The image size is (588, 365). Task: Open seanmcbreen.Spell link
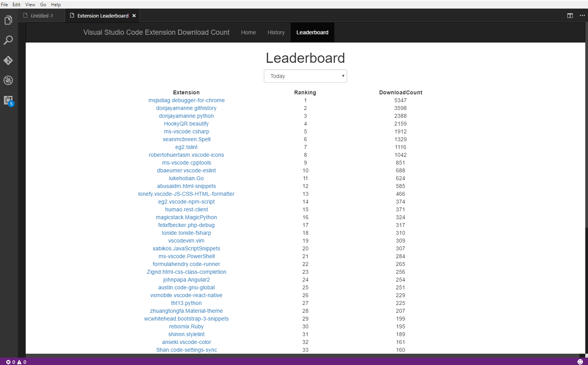(187, 139)
